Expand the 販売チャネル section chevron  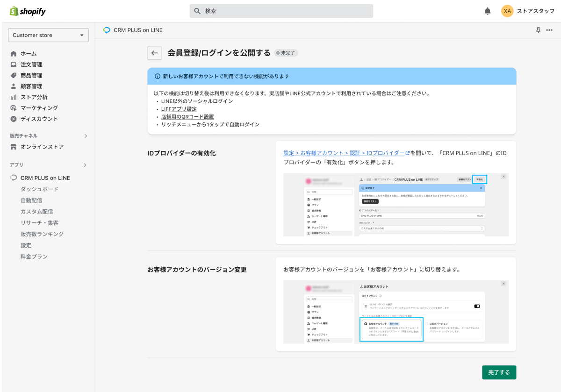(86, 136)
